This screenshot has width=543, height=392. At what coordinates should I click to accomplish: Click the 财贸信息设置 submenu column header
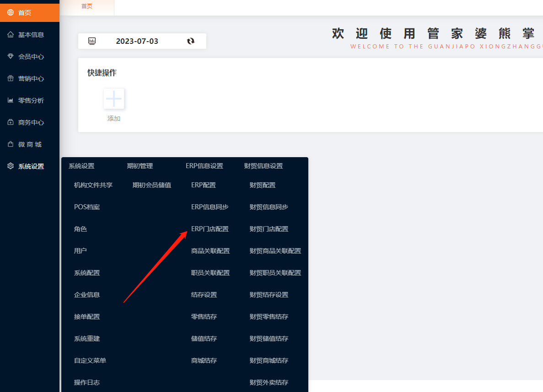pos(263,166)
